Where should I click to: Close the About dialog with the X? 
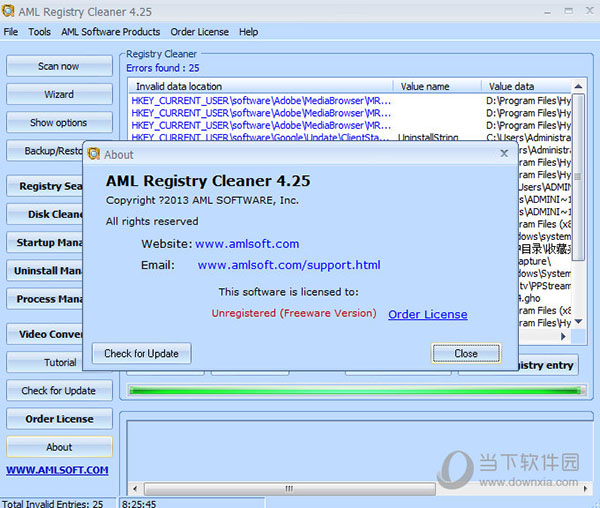click(504, 153)
